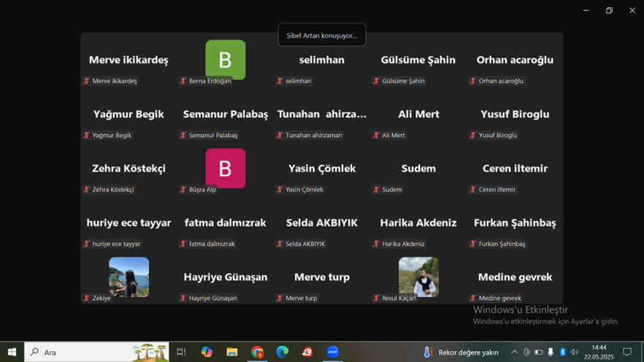Click the large Yasin Çömlek name
Screen dimensions: 644x362
322,169
